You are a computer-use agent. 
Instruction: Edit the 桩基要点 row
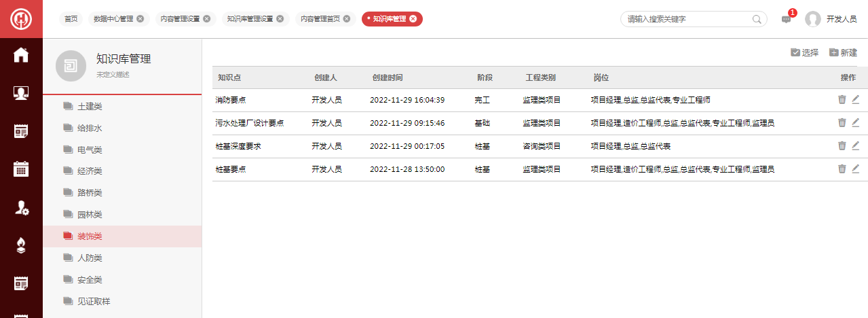856,169
